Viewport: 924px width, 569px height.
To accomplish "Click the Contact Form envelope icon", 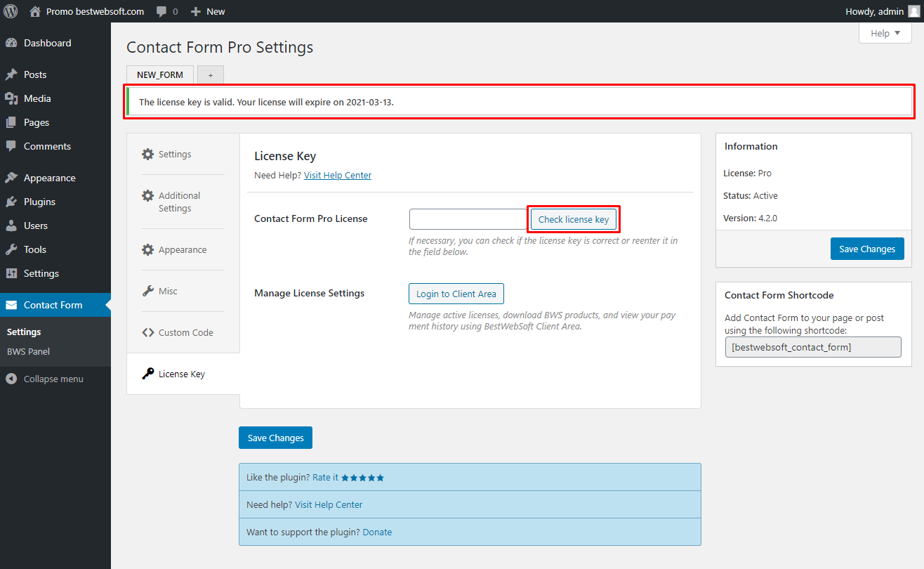I will click(x=11, y=305).
